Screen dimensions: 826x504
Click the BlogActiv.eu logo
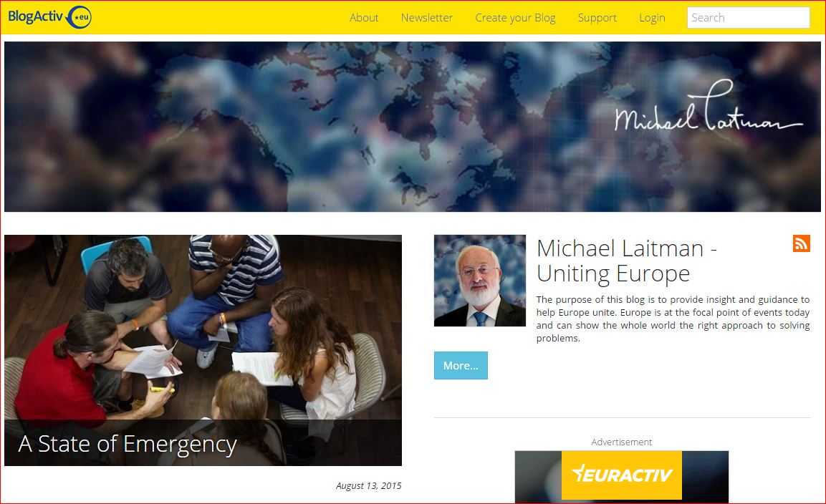tap(49, 17)
